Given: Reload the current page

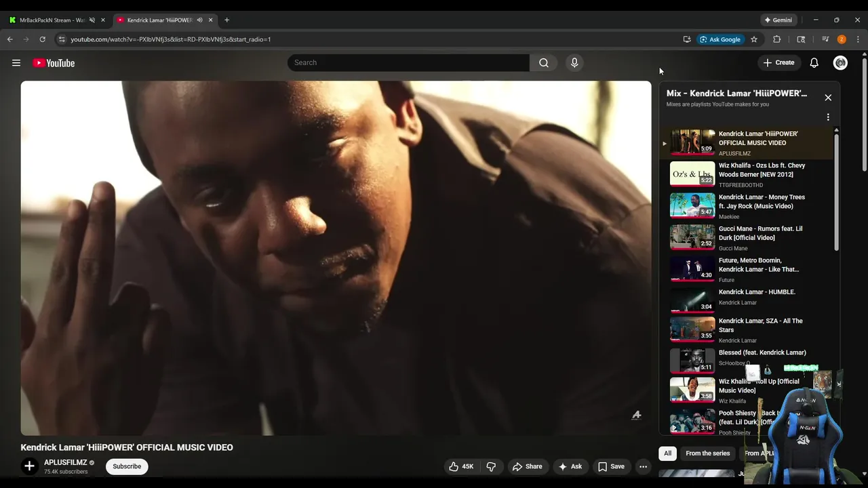Looking at the screenshot, I should click(x=43, y=39).
